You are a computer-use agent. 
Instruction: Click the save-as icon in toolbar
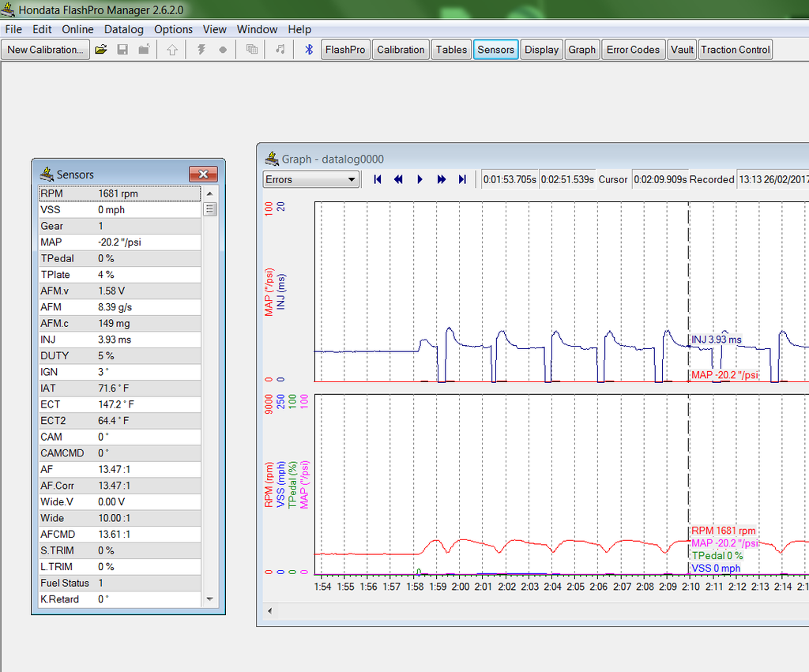(x=144, y=50)
